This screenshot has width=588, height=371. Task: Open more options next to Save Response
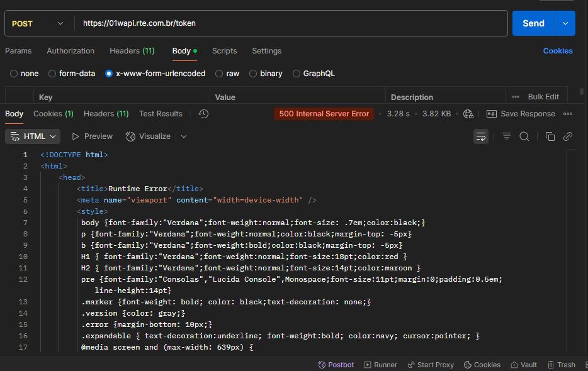pyautogui.click(x=568, y=114)
